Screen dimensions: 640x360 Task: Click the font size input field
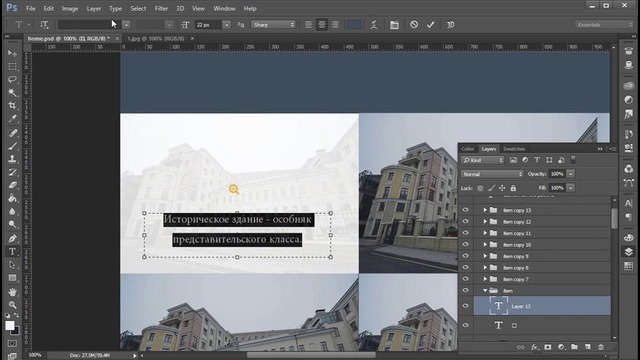click(208, 25)
